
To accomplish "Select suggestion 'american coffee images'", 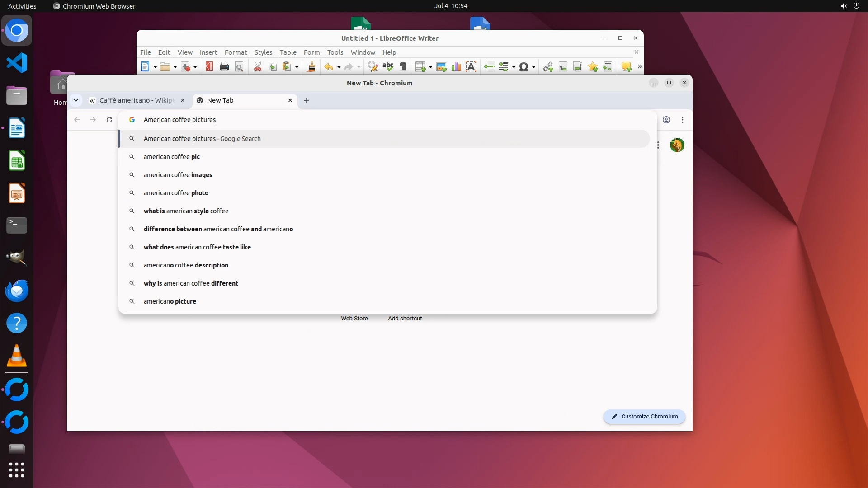I will coord(178,175).
